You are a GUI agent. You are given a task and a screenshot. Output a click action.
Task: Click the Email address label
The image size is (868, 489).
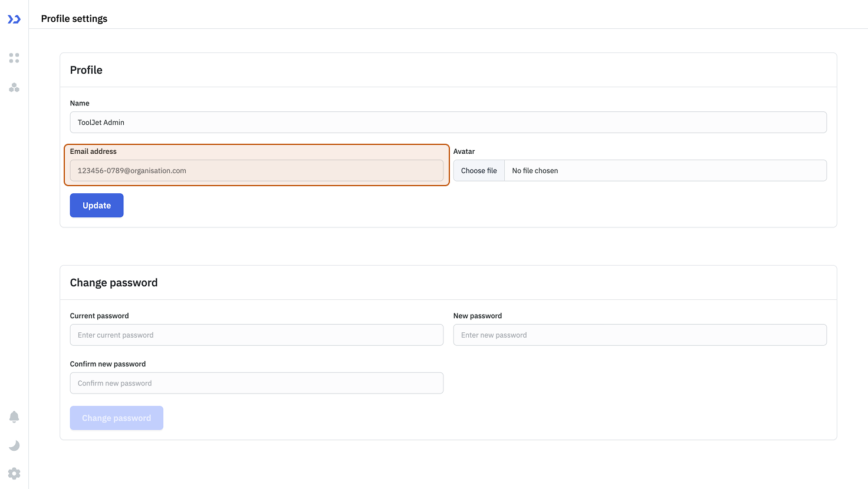pos(93,151)
